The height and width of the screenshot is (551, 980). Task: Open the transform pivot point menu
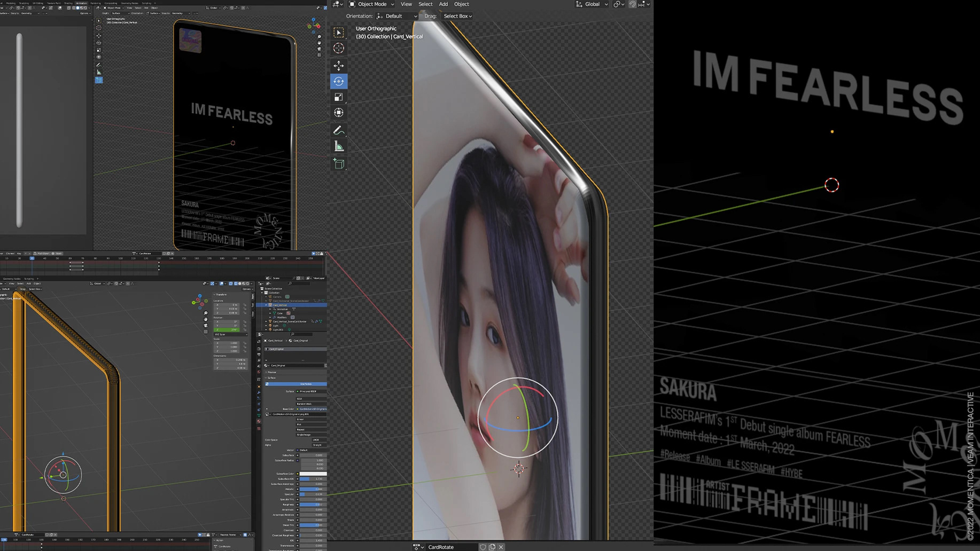coord(619,4)
